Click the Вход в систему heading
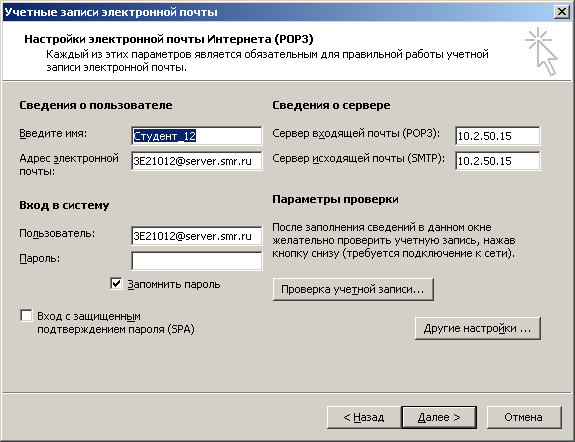The width and height of the screenshot is (575, 442). 64,205
